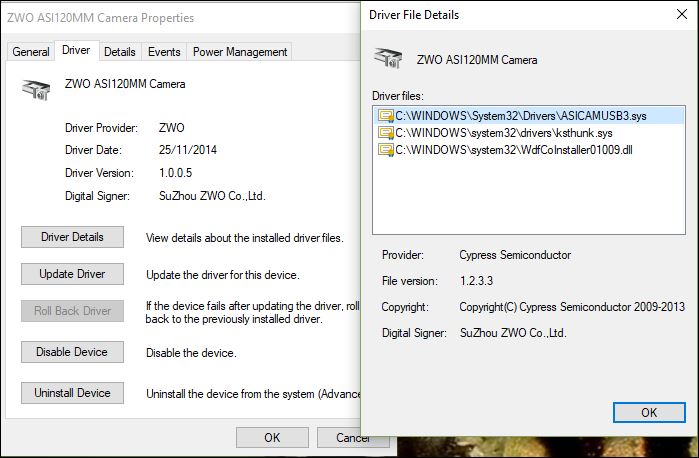
Task: Open the Details tab
Action: click(120, 52)
